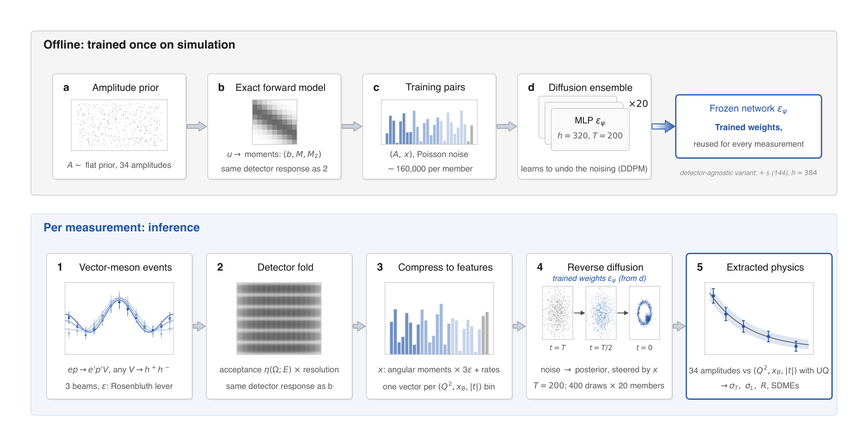The width and height of the screenshot is (868, 440).
Task: Click the 'Training pairs' title
Action: point(436,87)
